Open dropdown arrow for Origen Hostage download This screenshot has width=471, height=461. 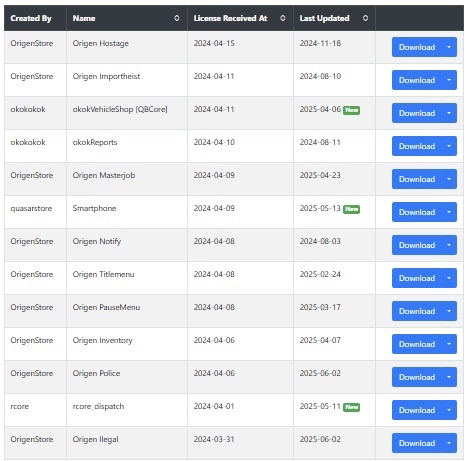tap(449, 47)
